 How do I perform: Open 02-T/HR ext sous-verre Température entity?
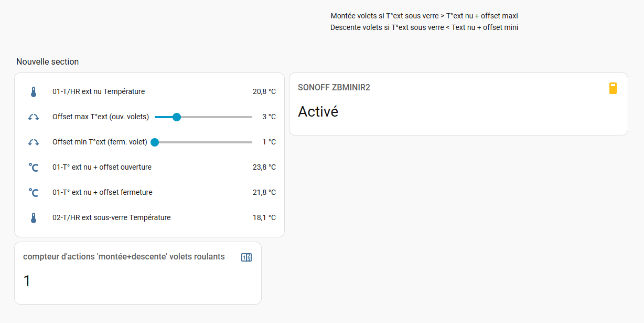[x=111, y=217]
